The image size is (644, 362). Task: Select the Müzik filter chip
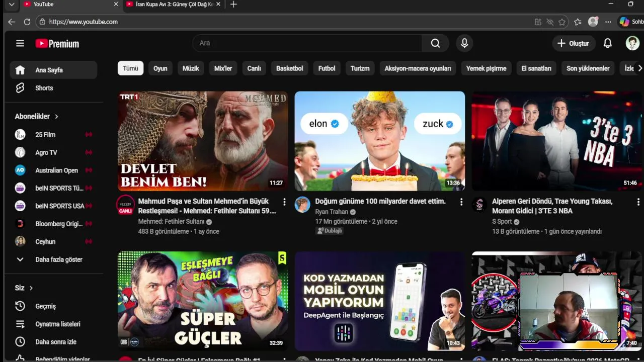point(191,68)
